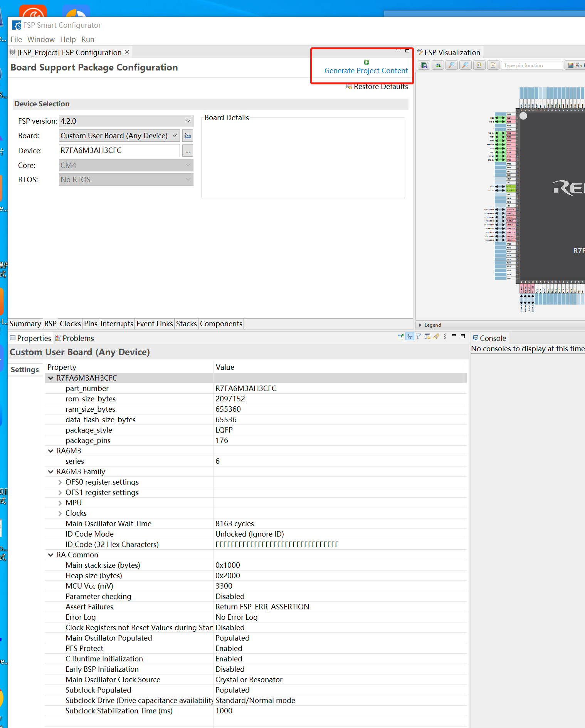Image resolution: width=585 pixels, height=728 pixels.
Task: Switch to the Stacks tab
Action: [187, 324]
